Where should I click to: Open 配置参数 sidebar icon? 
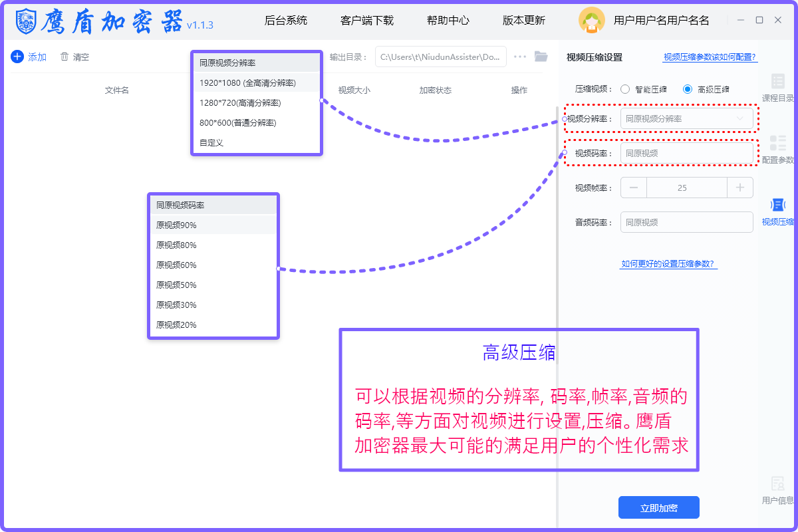[x=777, y=144]
